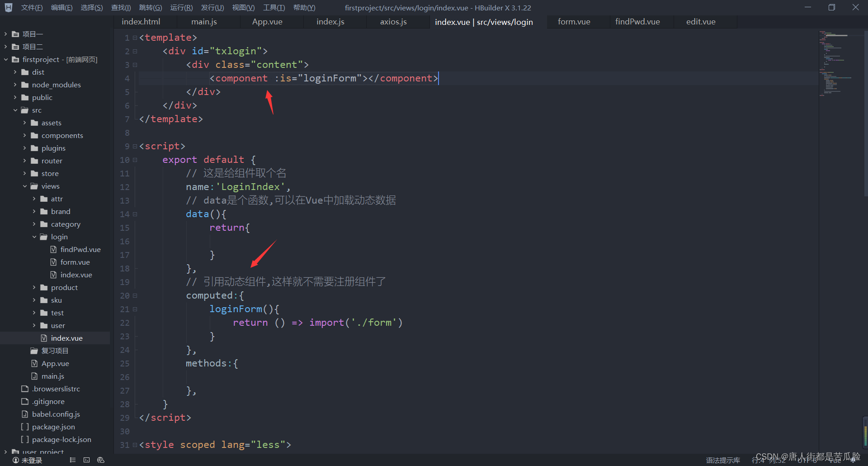Switch to the axios.js tab
The image size is (868, 466).
coord(393,22)
